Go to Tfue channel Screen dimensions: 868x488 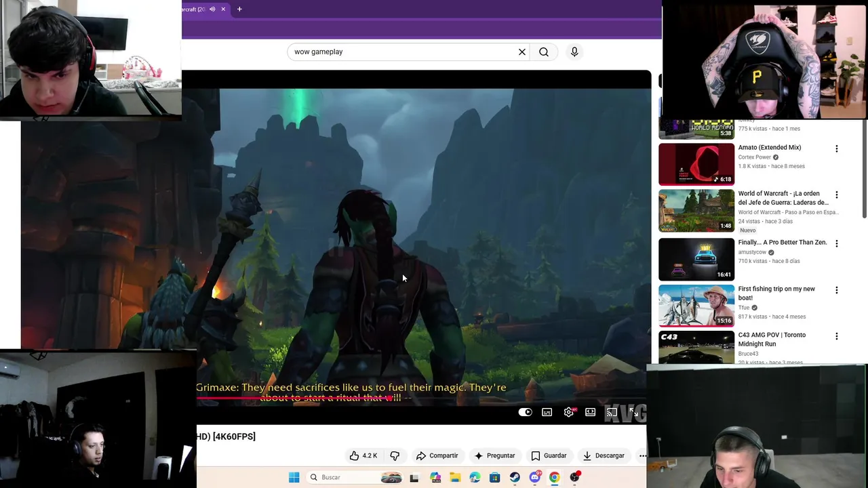point(744,308)
